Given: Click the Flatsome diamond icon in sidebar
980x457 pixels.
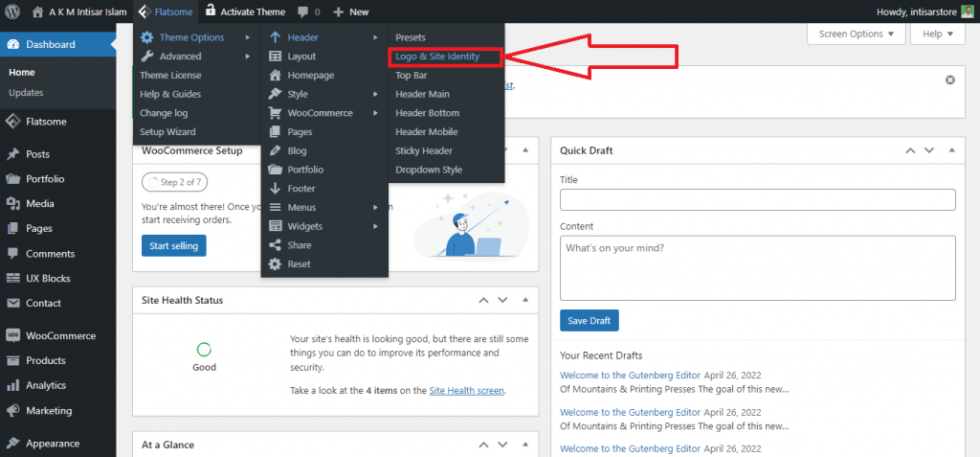Looking at the screenshot, I should pyautogui.click(x=13, y=122).
